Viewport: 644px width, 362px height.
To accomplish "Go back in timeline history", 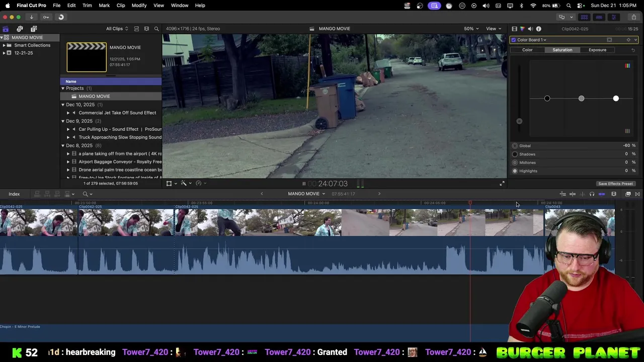I will click(262, 194).
